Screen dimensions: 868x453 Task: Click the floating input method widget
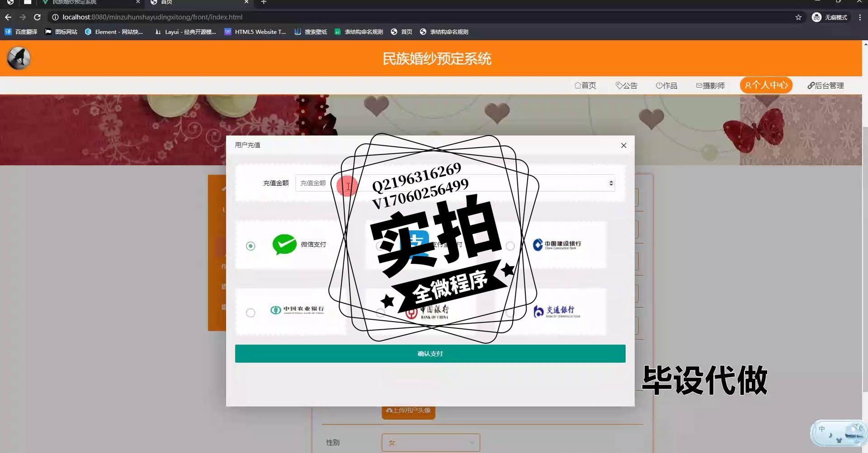coord(838,433)
